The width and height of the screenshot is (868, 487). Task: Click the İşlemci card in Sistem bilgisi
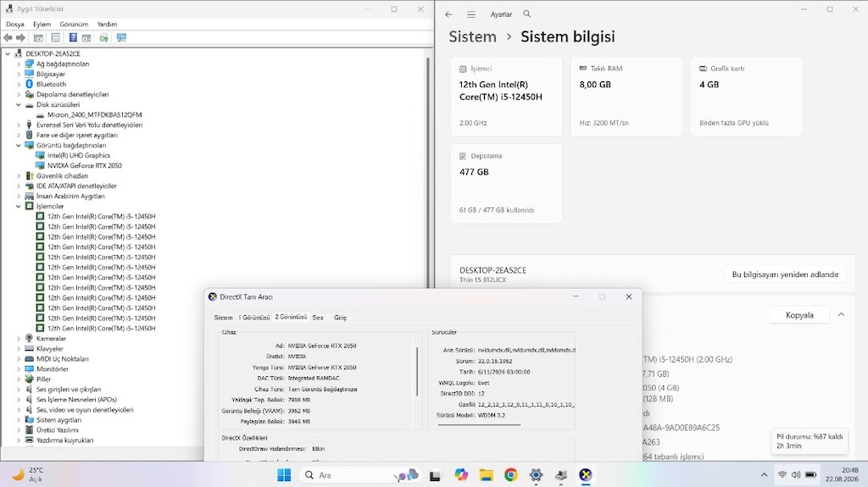coord(507,96)
